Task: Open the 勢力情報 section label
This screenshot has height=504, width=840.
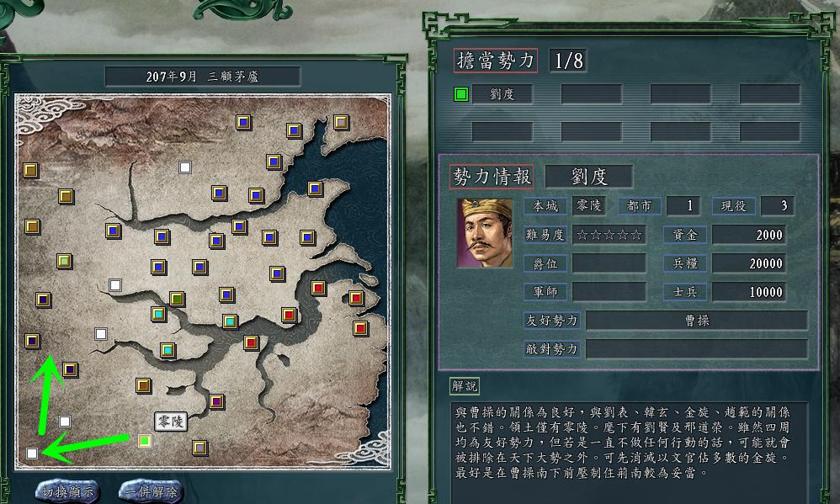Action: tap(492, 176)
